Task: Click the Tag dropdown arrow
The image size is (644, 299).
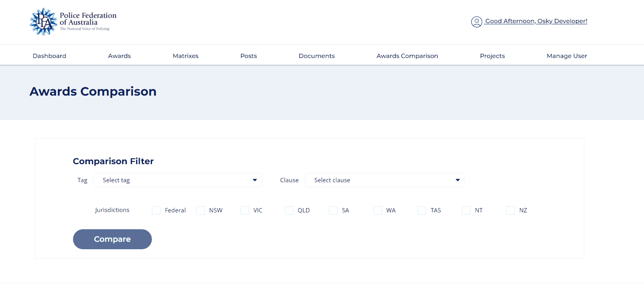Action: tap(255, 180)
